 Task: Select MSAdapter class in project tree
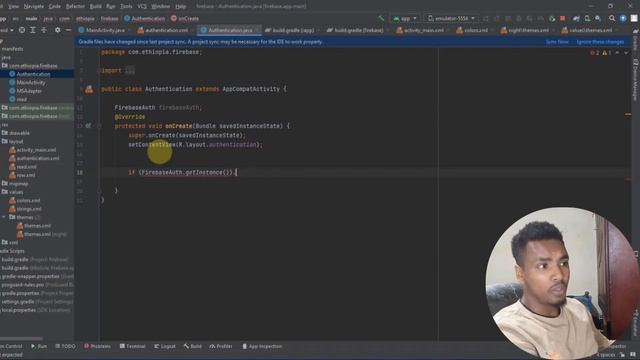pyautogui.click(x=26, y=91)
